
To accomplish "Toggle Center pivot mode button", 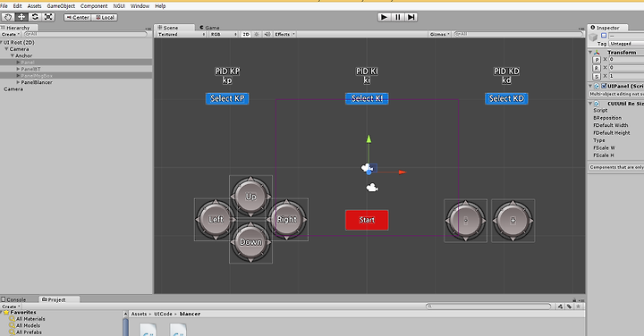I will tap(78, 17).
